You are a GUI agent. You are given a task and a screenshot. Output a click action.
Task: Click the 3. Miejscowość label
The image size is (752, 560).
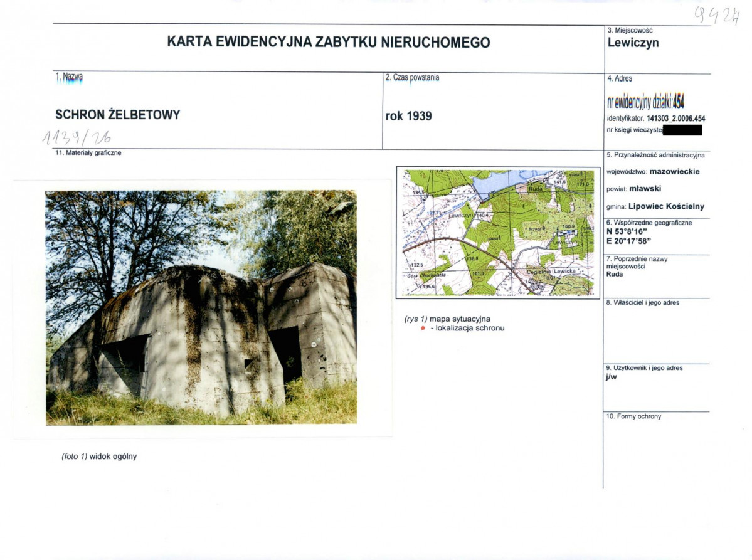click(630, 30)
